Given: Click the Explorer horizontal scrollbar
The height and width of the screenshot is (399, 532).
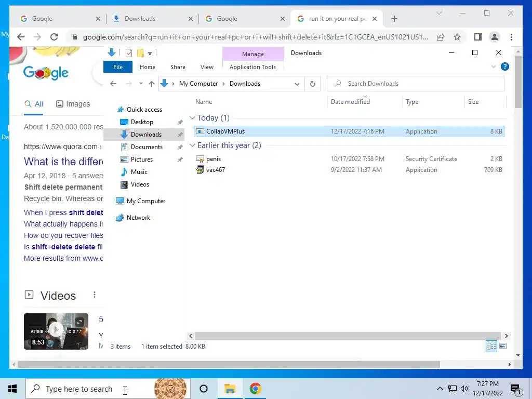Looking at the screenshot, I should click(x=348, y=336).
